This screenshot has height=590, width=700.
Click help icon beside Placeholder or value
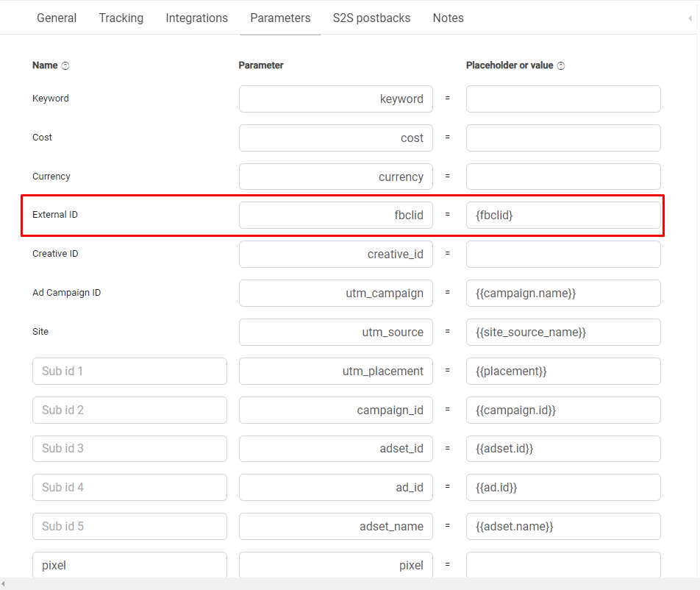(561, 65)
